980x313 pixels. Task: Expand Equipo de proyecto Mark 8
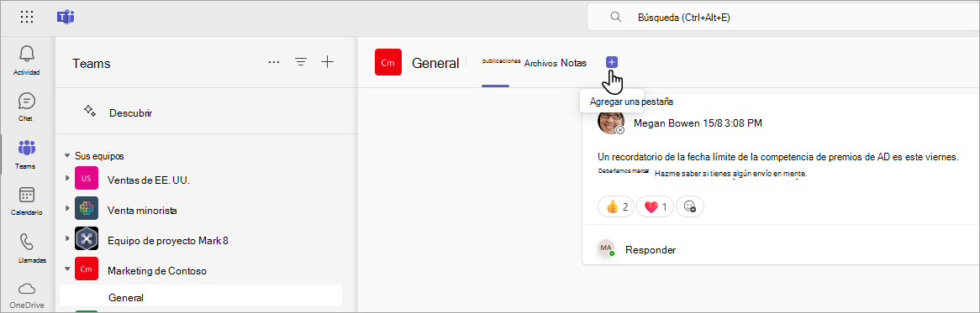67,239
